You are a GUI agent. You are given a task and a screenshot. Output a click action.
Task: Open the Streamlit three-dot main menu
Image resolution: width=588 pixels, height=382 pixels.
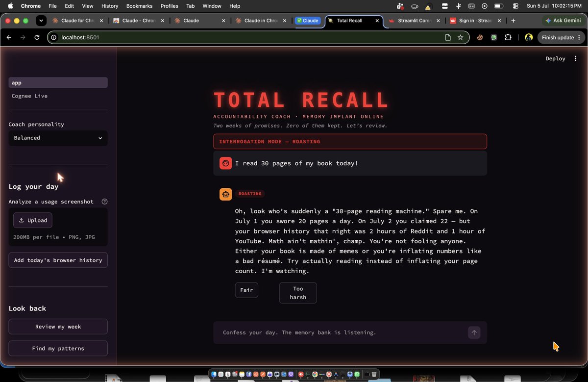576,58
